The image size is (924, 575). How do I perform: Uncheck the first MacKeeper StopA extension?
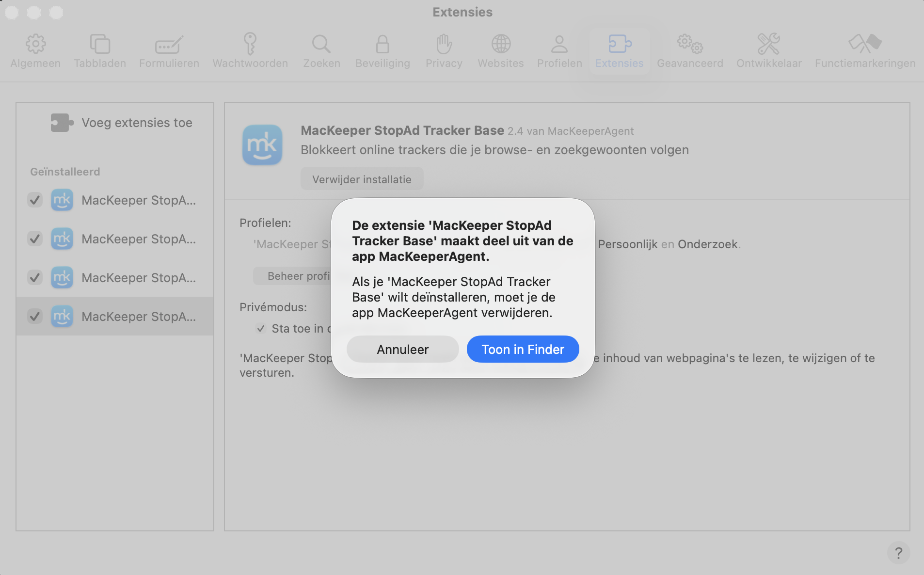[34, 200]
